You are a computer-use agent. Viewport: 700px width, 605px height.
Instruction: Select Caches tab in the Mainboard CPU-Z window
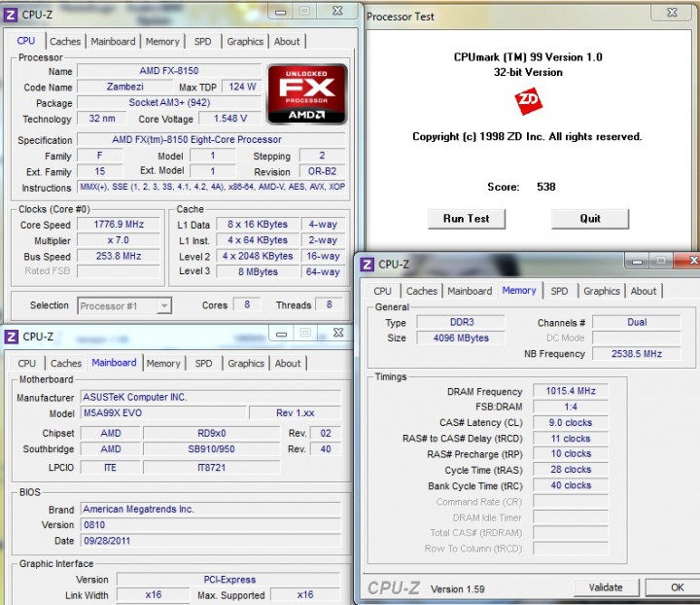[66, 364]
